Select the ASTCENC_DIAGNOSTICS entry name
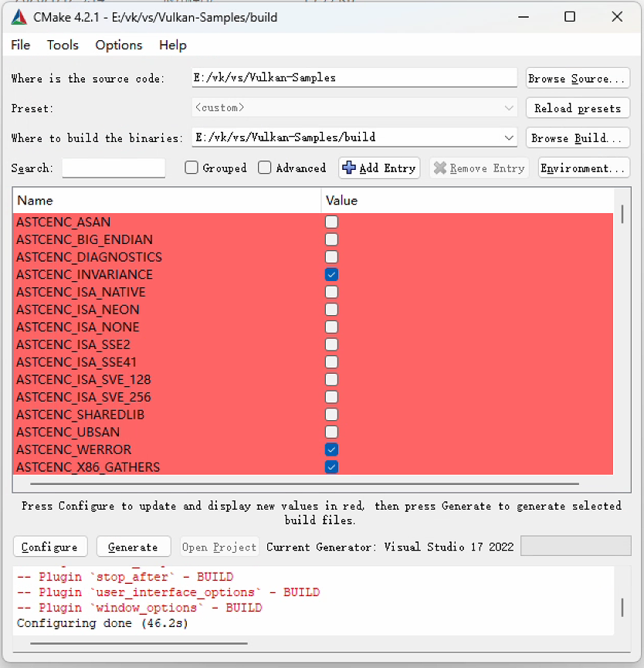 click(89, 257)
